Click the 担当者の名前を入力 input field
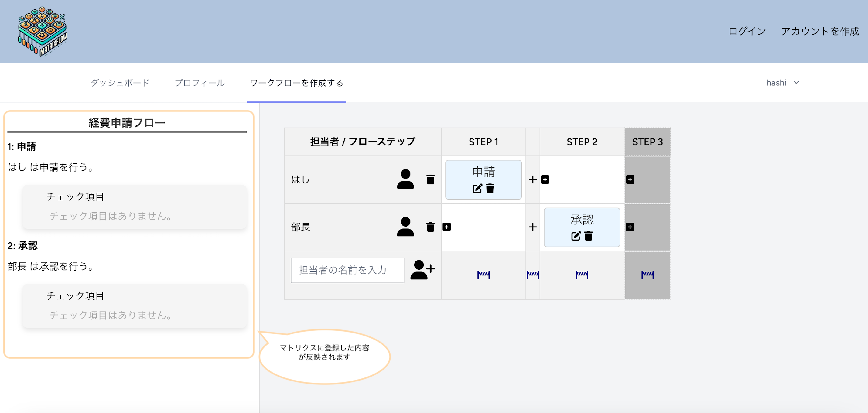The width and height of the screenshot is (868, 413). [x=347, y=269]
